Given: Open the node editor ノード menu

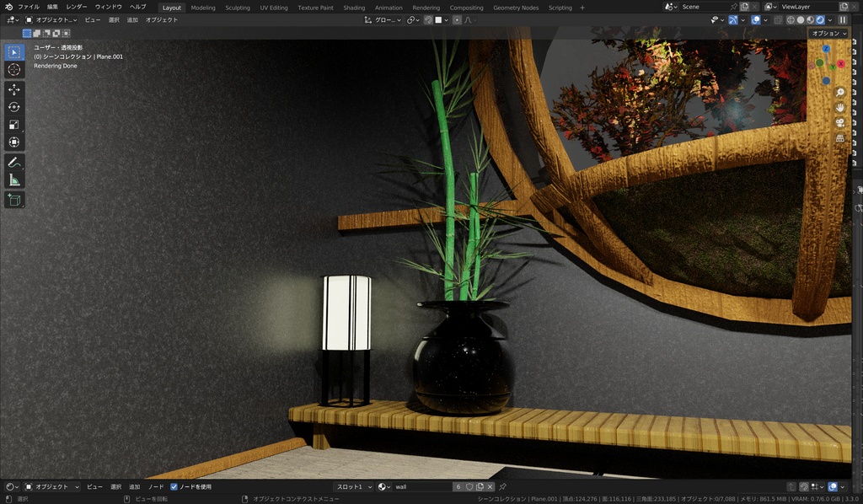Looking at the screenshot, I should [x=156, y=487].
